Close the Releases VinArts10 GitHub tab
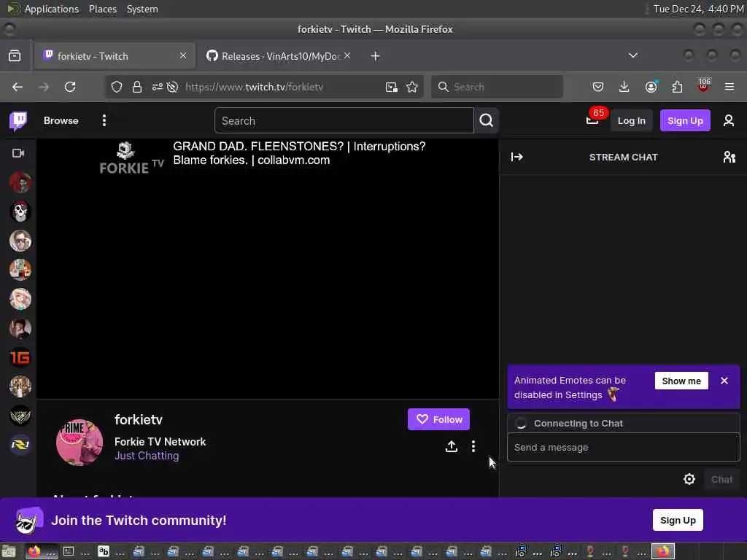 [x=347, y=55]
